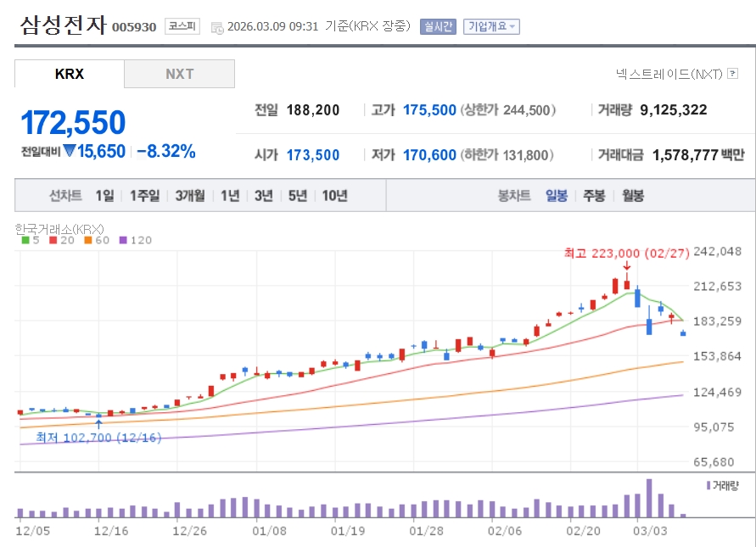Click the Nextrade (NXT) help question icon
The height and width of the screenshot is (547, 756).
(x=732, y=75)
